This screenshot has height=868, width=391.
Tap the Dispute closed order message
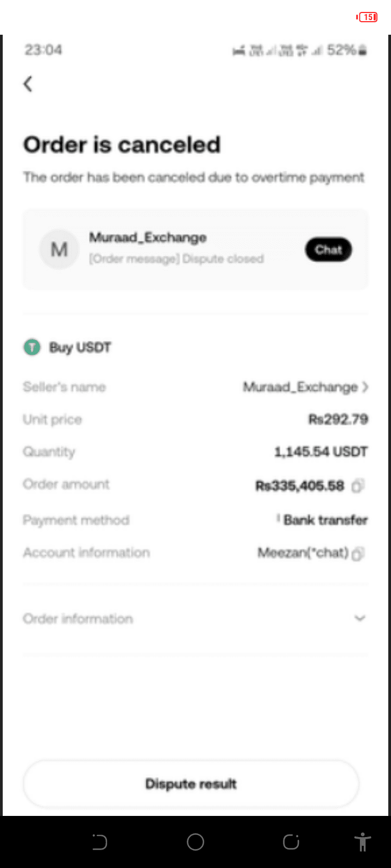pyautogui.click(x=176, y=259)
